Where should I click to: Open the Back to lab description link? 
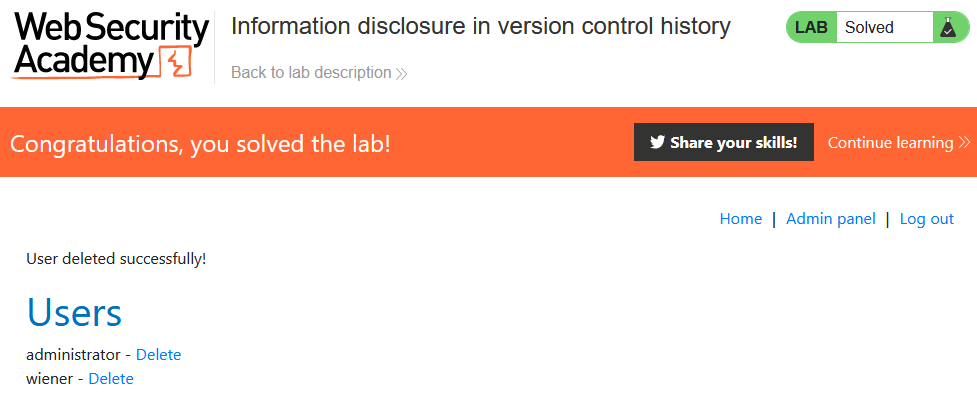311,72
